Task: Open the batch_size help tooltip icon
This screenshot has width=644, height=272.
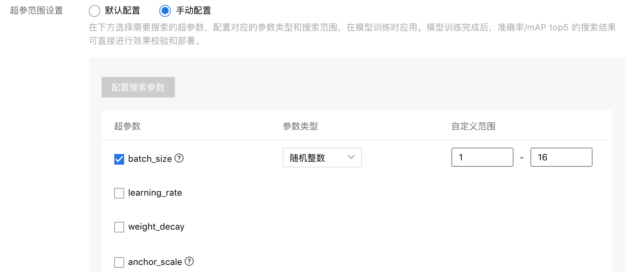Action: 179,158
